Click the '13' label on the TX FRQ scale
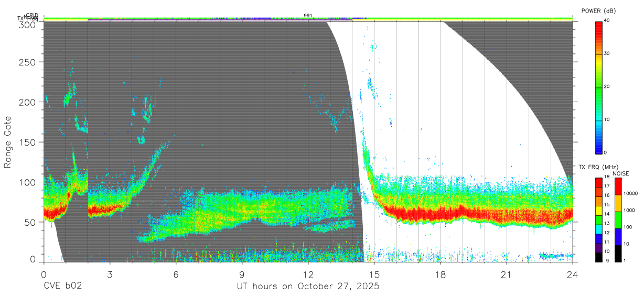Image resolution: width=644 pixels, height=297 pixels. tap(606, 223)
